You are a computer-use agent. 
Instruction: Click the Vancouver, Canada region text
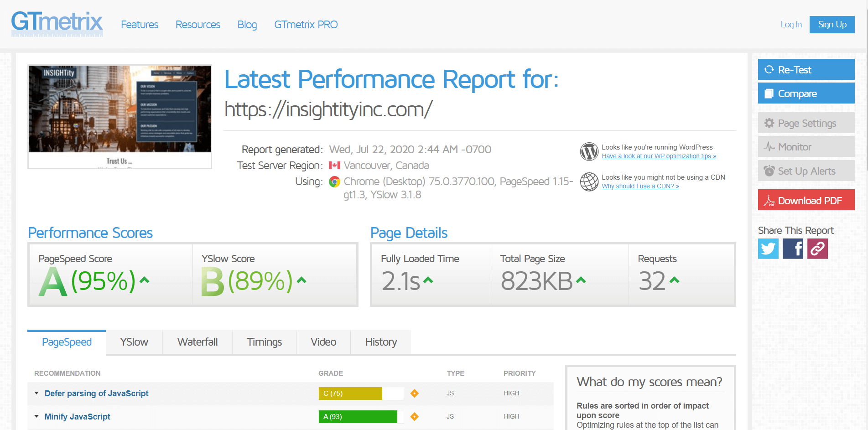tap(386, 166)
